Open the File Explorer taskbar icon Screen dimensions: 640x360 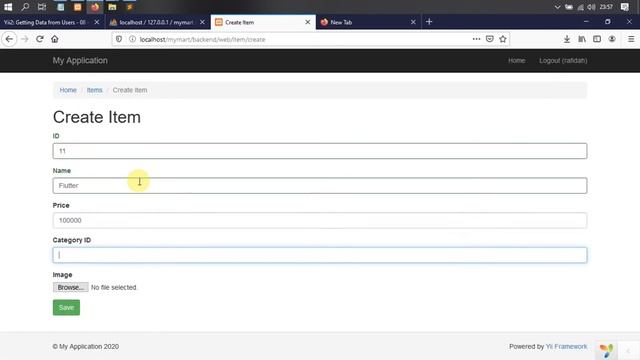tap(112, 7)
